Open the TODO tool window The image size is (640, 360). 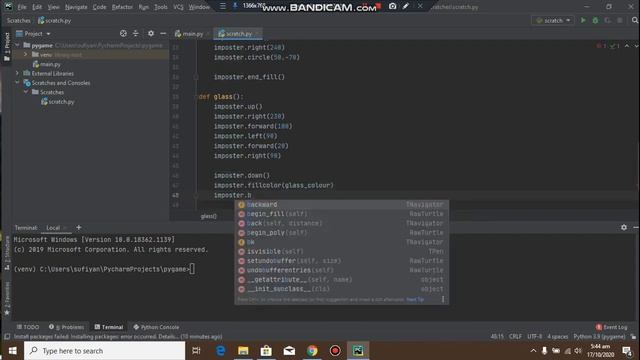(x=28, y=327)
